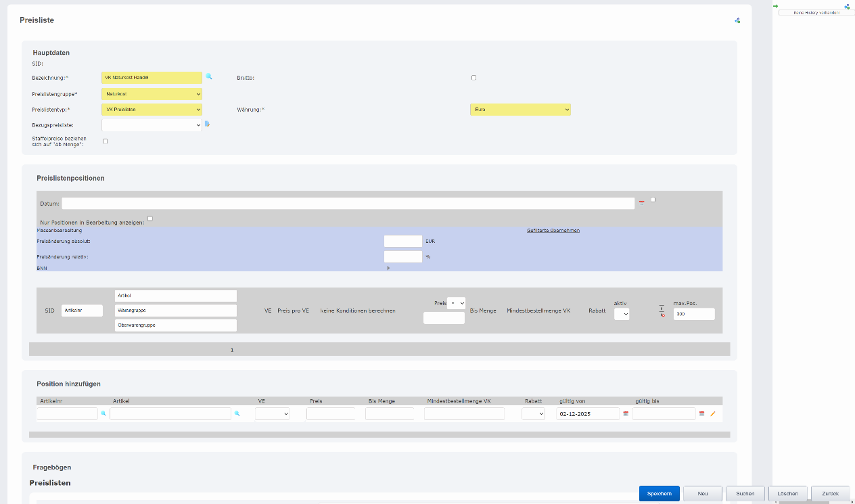
Task: Open the aktiv filter dropdown
Action: click(x=621, y=314)
